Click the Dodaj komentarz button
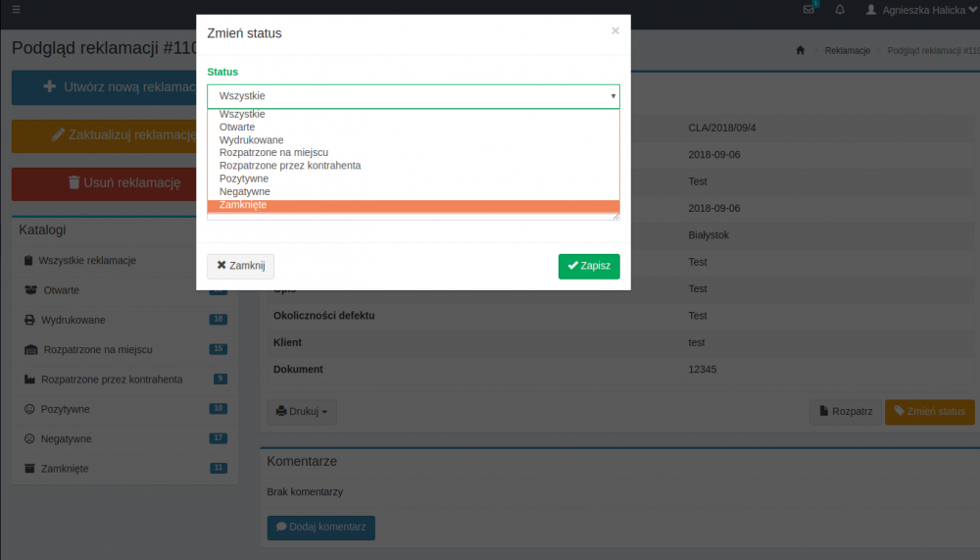Image resolution: width=980 pixels, height=560 pixels. point(320,528)
